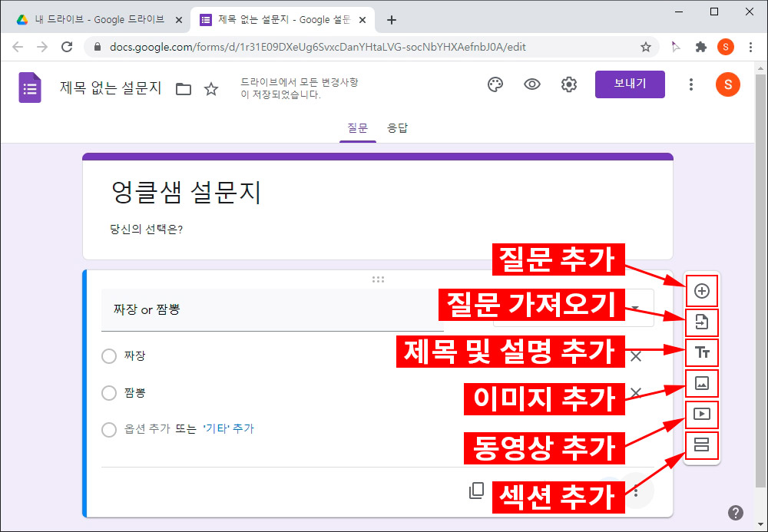768x532 pixels.
Task: Switch to the 질문 tab
Action: pos(358,127)
